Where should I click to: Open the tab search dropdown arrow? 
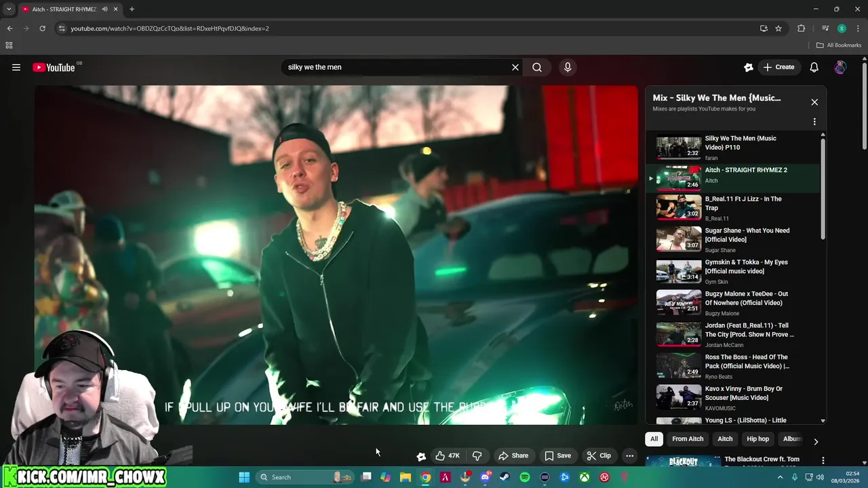point(9,9)
